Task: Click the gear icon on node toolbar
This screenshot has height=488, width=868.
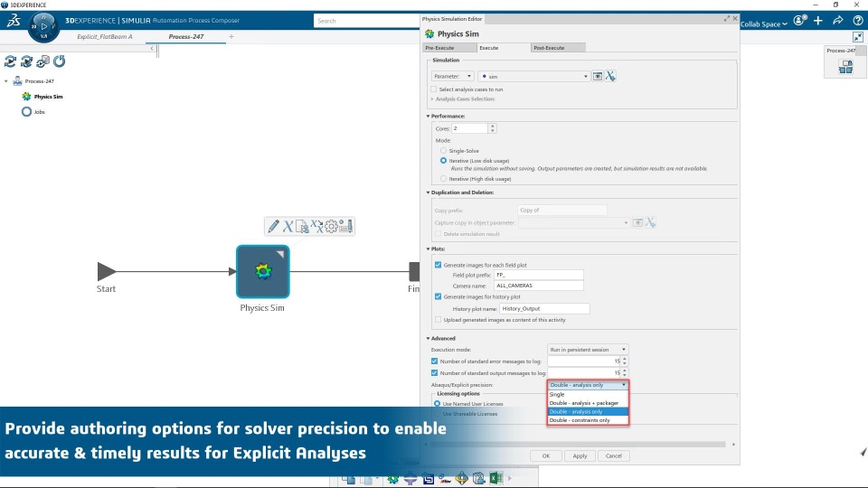Action: pyautogui.click(x=331, y=226)
